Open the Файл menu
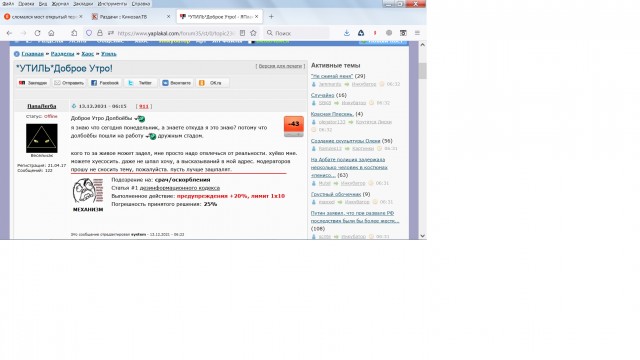 [8, 4]
